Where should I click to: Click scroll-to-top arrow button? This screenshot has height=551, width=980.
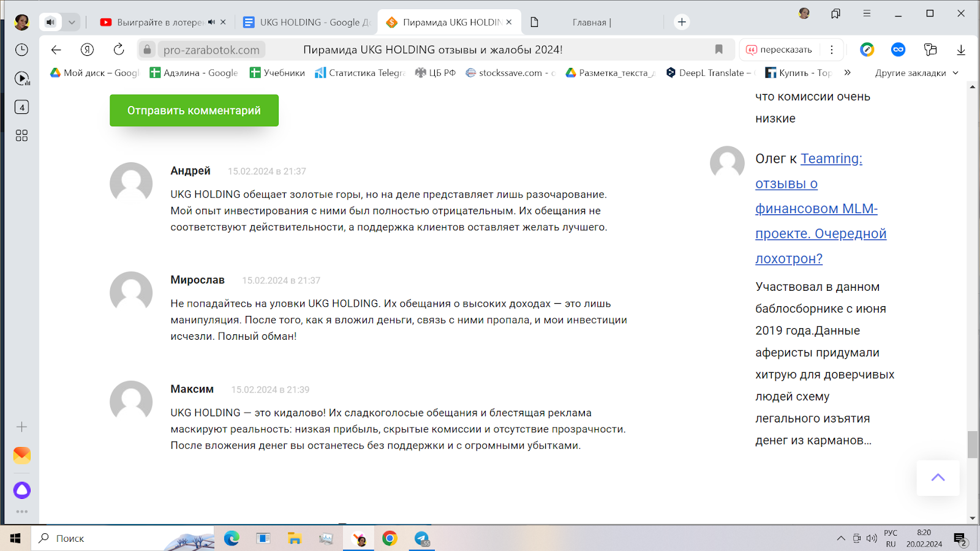click(x=938, y=478)
